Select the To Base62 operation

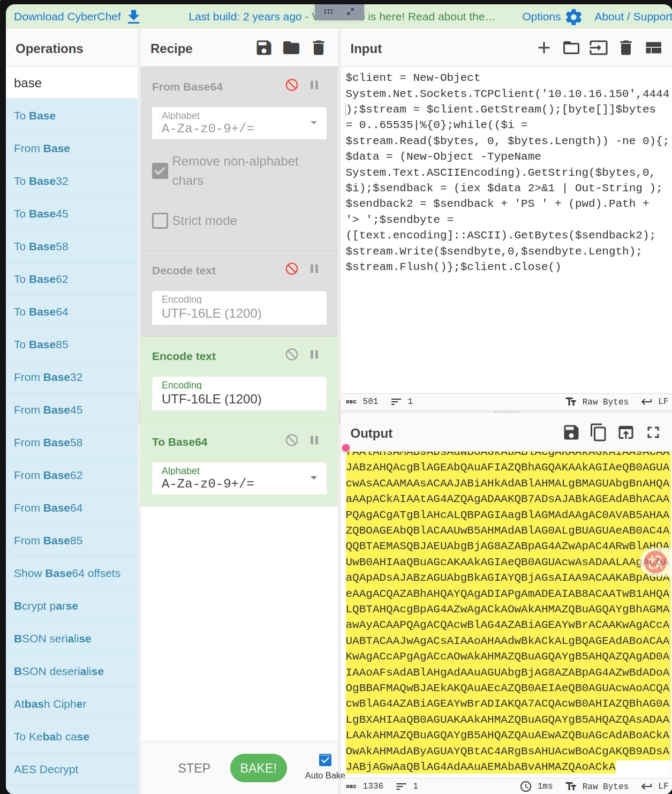pos(72,279)
